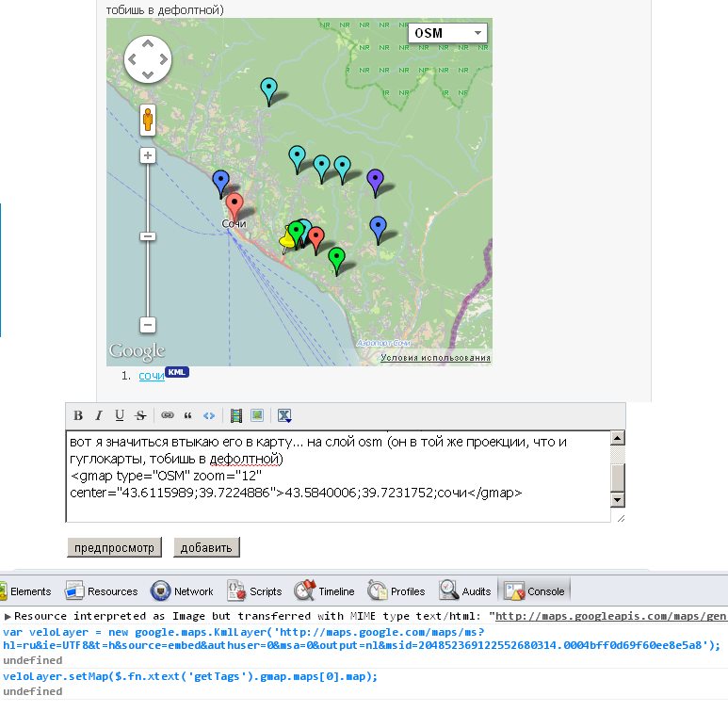
Task: Click the underline formatting icon
Action: [120, 415]
